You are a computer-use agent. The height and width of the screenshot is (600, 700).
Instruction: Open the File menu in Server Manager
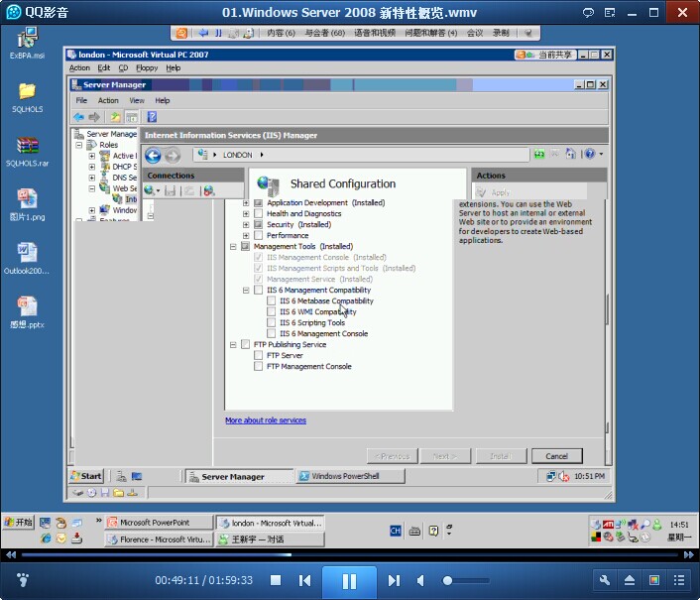coord(81,100)
